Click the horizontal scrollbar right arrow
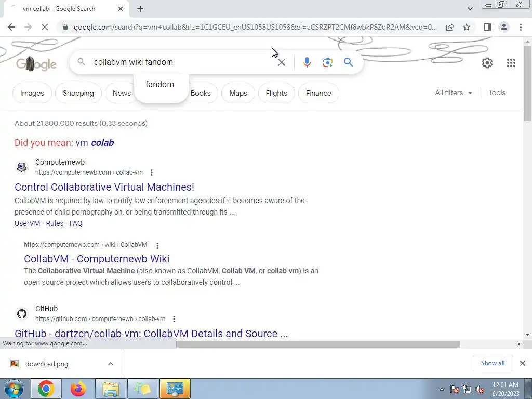 pyautogui.click(x=518, y=344)
